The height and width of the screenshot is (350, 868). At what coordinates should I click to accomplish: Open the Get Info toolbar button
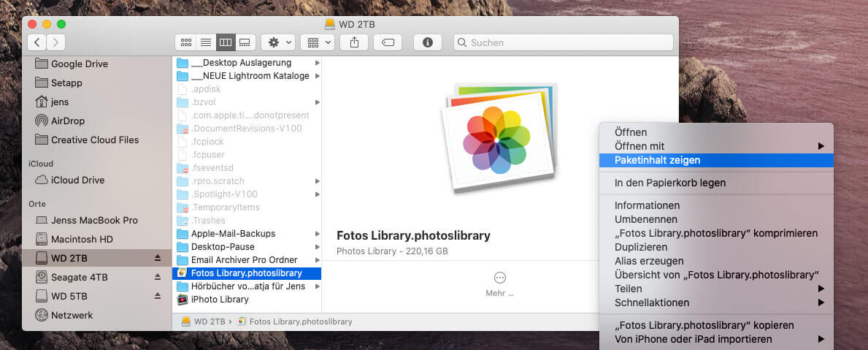point(427,42)
